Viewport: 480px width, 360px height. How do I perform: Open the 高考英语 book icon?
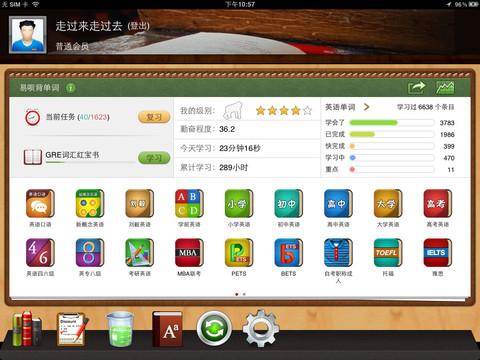coord(437,203)
